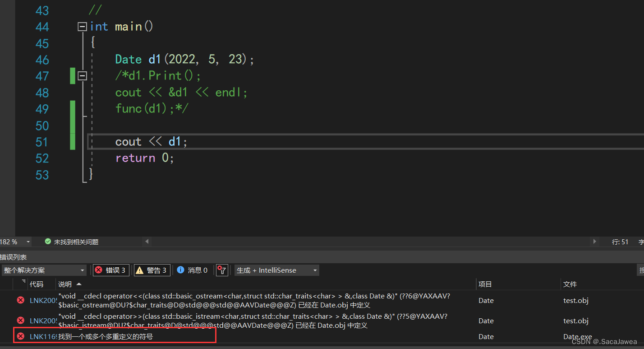The height and width of the screenshot is (349, 644).
Task: Click the error icon in the 错误 3 button
Action: click(x=99, y=270)
